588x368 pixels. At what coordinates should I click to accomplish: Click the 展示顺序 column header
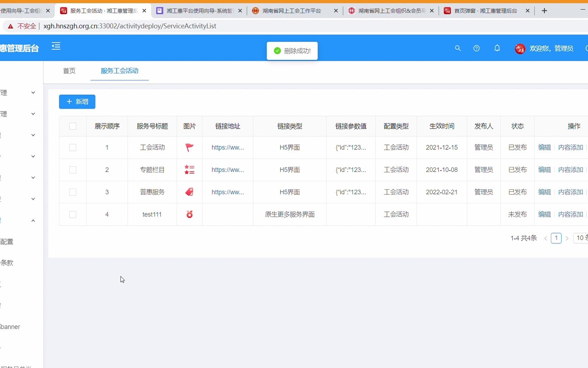(x=107, y=126)
